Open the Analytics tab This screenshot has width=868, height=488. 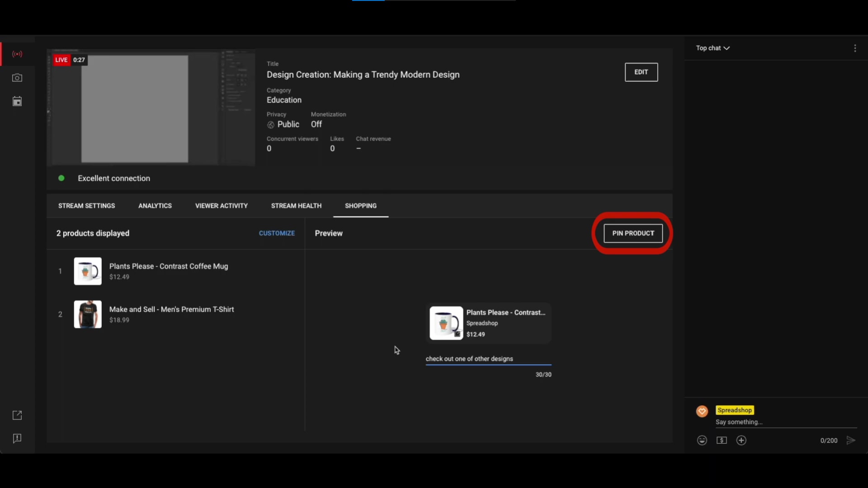coord(155,206)
